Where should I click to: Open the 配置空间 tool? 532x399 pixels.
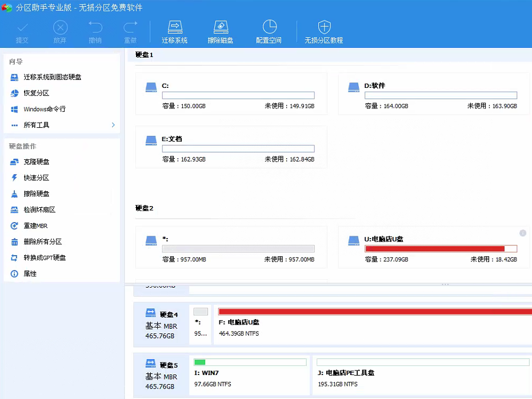(270, 27)
